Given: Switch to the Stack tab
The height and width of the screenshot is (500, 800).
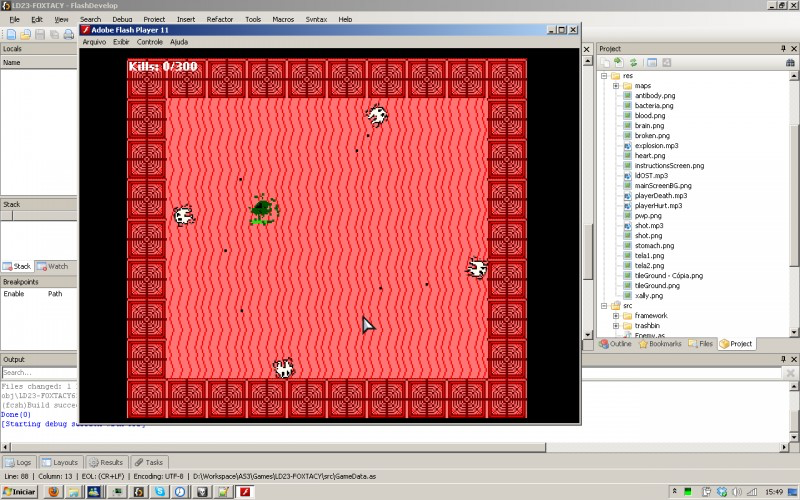Looking at the screenshot, I should point(17,266).
